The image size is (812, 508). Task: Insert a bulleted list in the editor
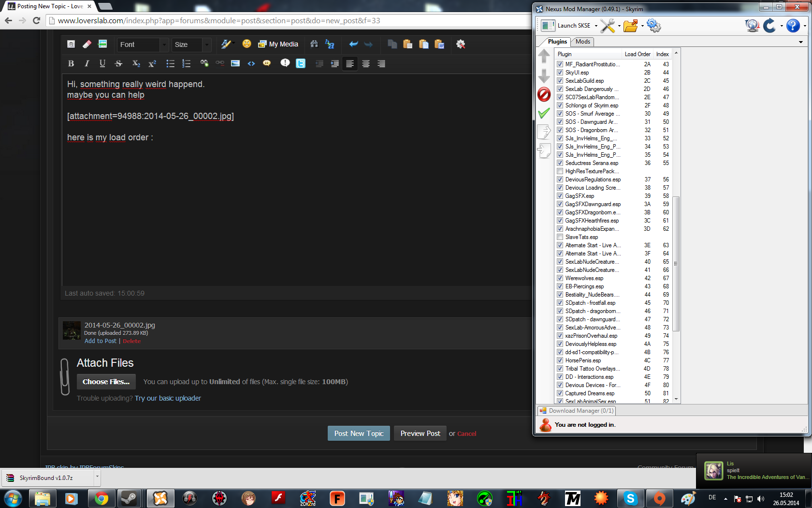coord(170,63)
